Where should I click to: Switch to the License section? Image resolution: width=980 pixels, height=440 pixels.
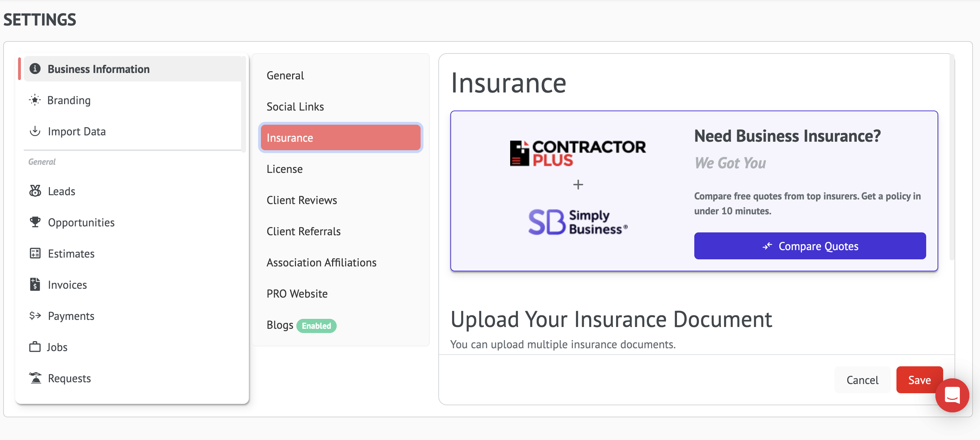pos(285,169)
